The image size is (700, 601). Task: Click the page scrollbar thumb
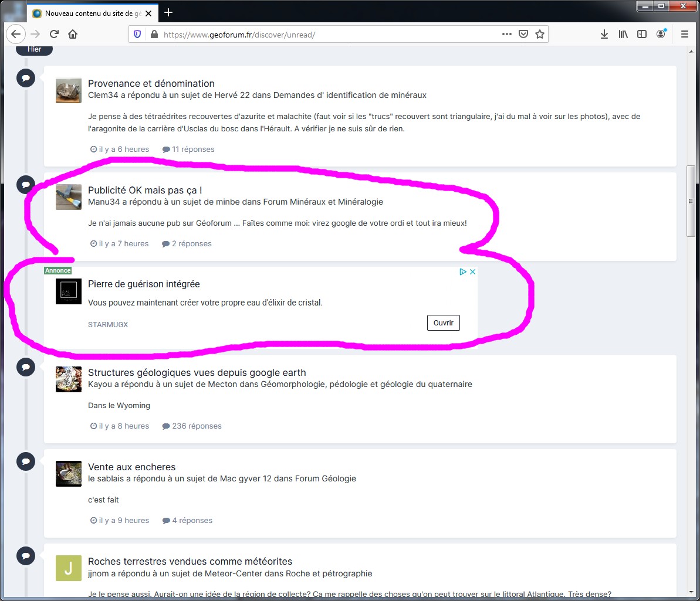tap(691, 201)
